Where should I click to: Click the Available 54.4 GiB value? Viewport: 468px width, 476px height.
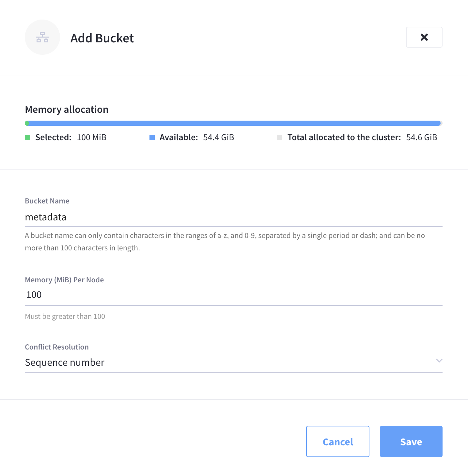pyautogui.click(x=219, y=138)
